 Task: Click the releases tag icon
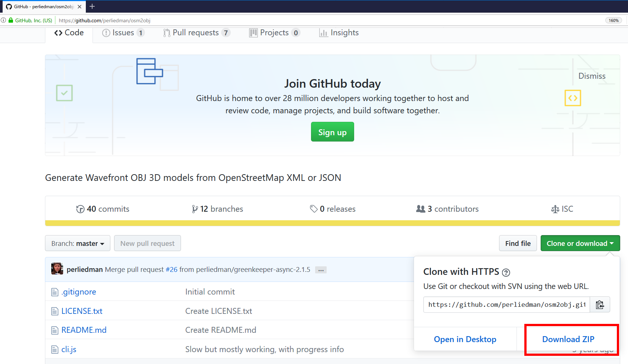click(314, 209)
